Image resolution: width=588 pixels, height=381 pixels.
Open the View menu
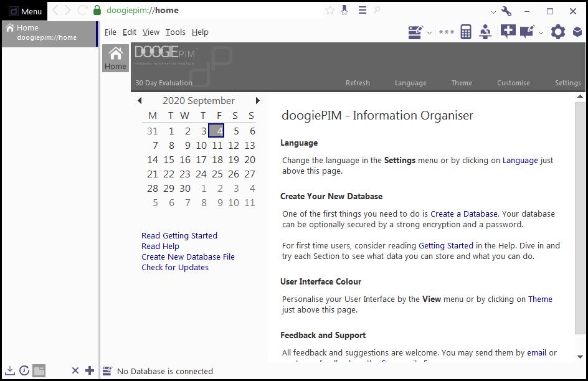pos(151,32)
